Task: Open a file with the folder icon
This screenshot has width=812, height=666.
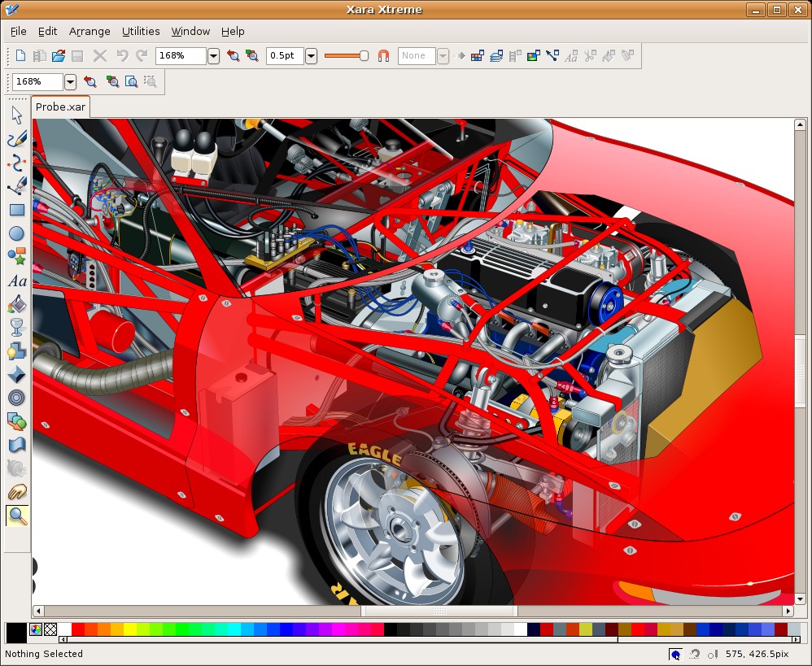Action: click(59, 55)
